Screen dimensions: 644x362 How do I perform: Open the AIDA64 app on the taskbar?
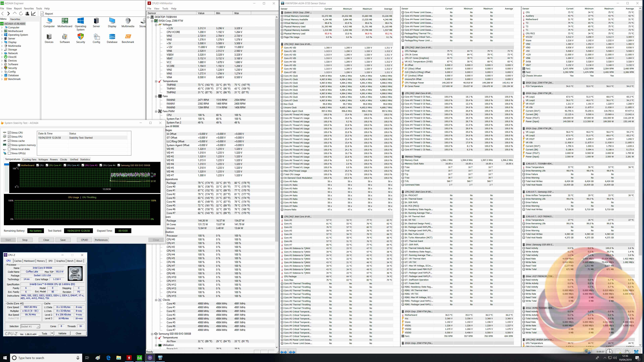[x=140, y=358]
